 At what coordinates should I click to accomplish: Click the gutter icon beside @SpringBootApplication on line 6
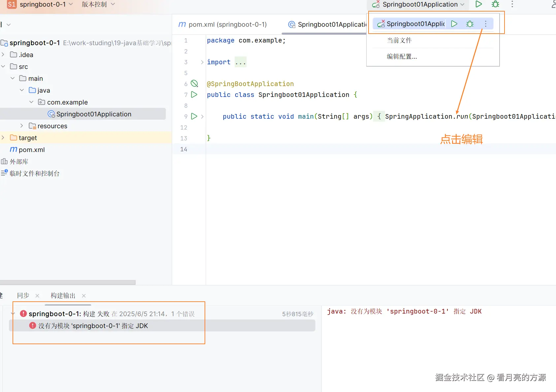pos(194,83)
